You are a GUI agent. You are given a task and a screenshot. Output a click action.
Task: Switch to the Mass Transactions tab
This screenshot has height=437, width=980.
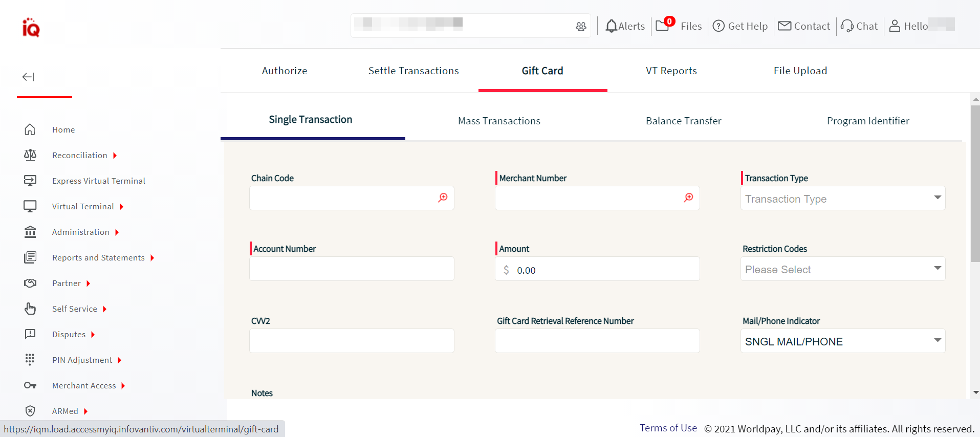[x=499, y=121]
